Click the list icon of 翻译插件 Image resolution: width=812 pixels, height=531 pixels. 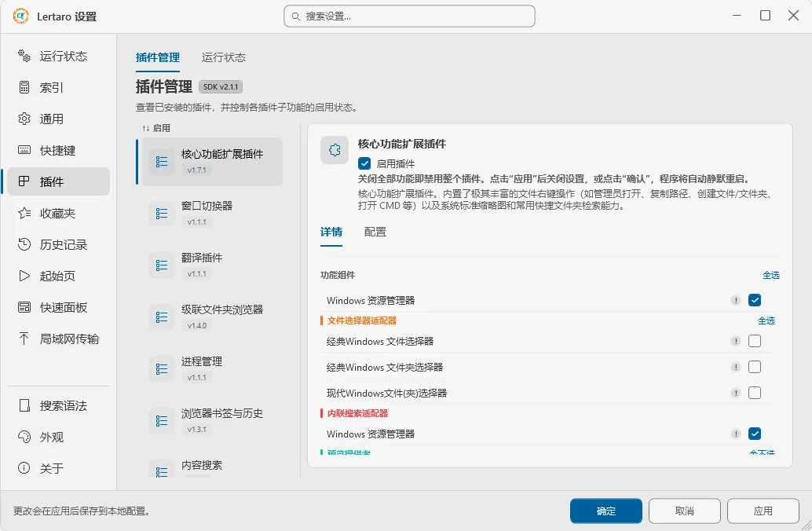click(x=162, y=265)
